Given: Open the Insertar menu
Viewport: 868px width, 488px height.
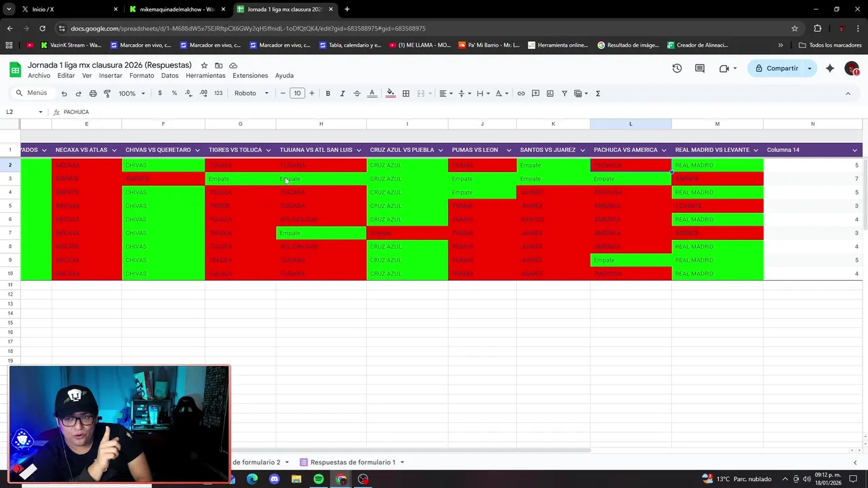Looking at the screenshot, I should [x=111, y=75].
